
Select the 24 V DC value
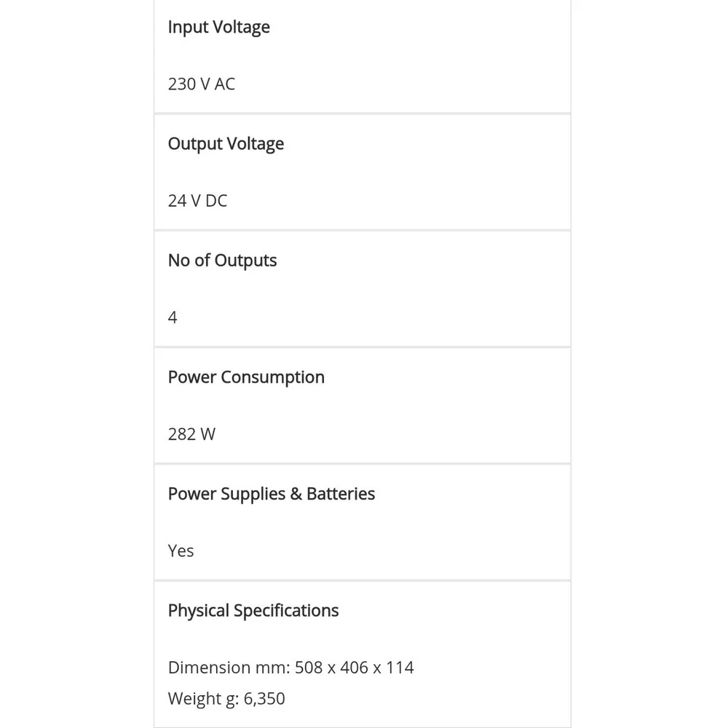tap(197, 201)
